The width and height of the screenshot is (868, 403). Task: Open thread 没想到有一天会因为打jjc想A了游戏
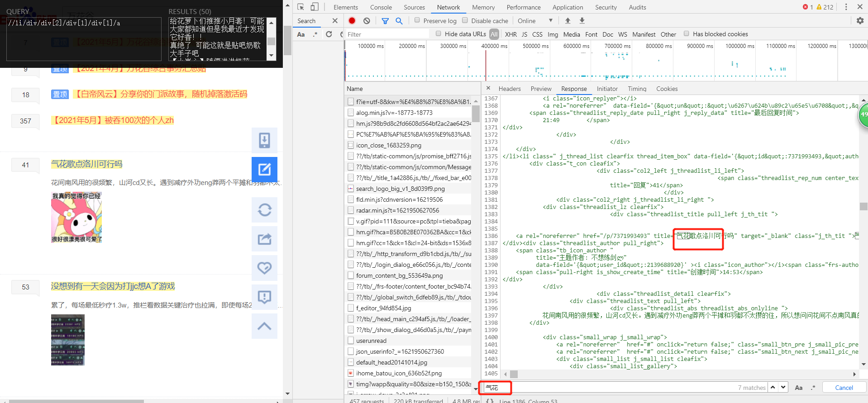113,286
